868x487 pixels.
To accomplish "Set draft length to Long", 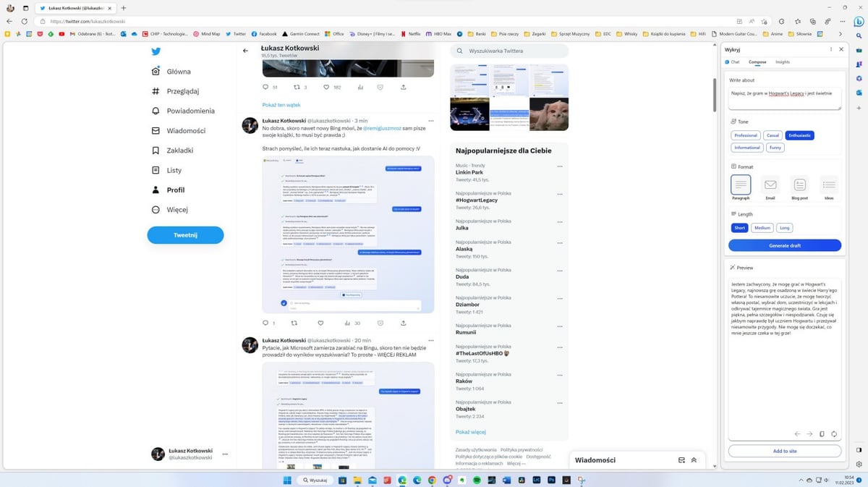I will point(784,227).
